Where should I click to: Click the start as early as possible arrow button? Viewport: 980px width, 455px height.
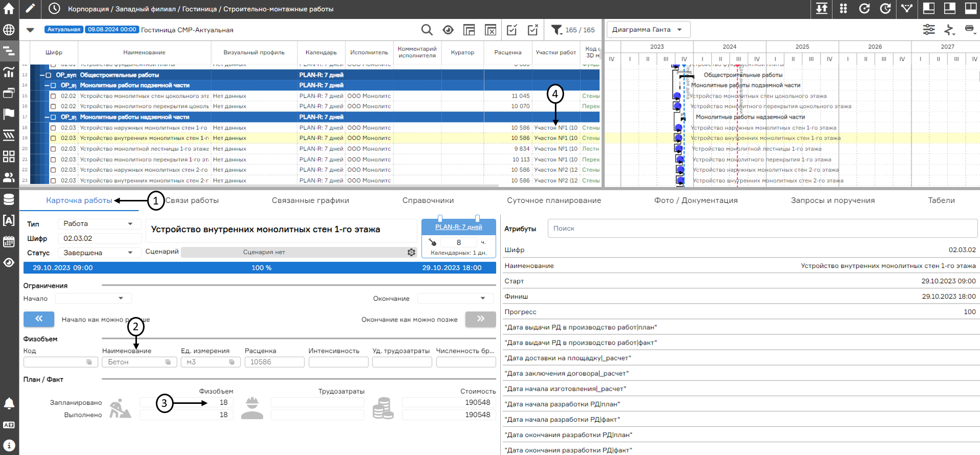tap(39, 319)
